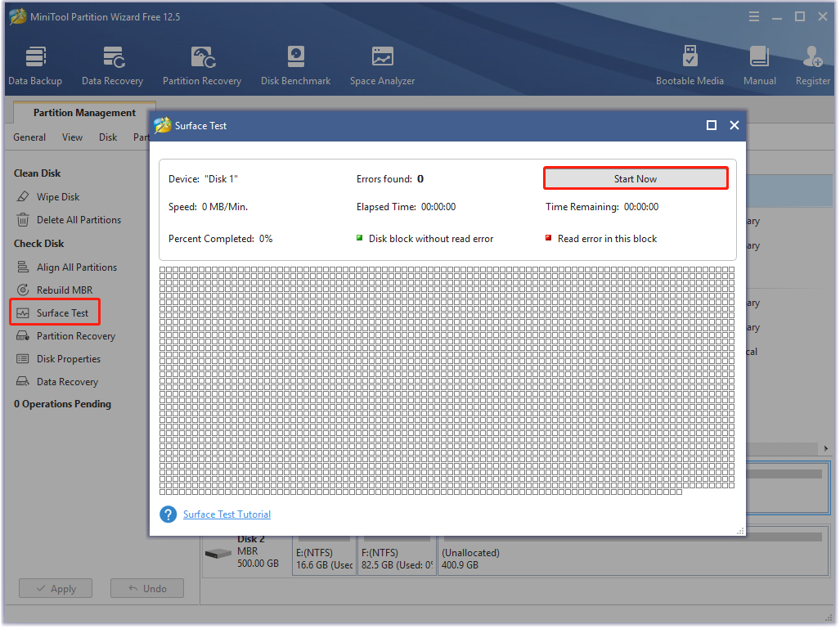
Task: Start the Disk Benchmark tool
Action: [x=296, y=65]
